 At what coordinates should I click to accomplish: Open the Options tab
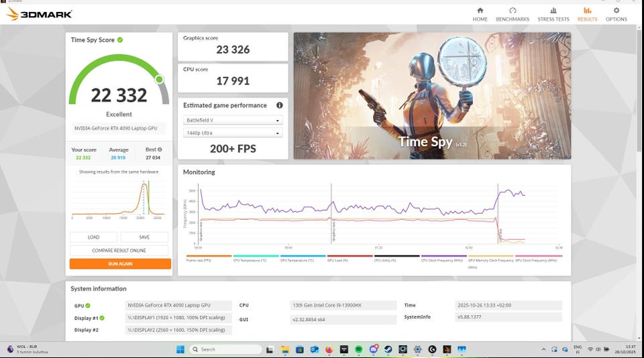tap(616, 14)
